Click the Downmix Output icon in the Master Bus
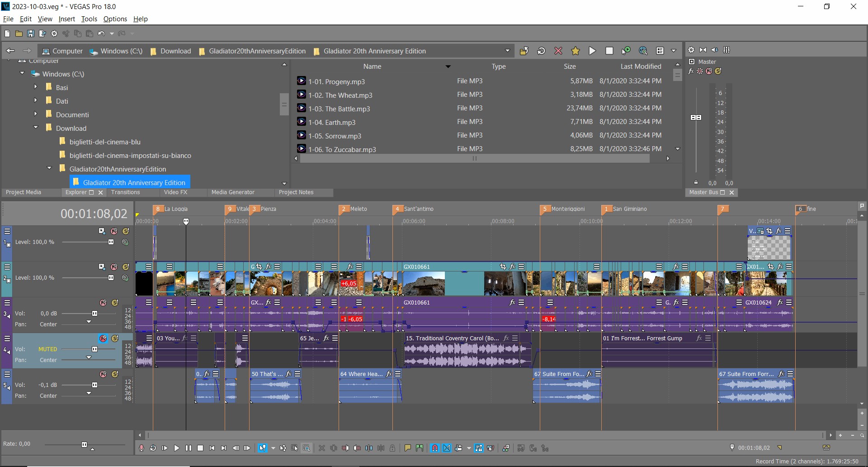Viewport: 868px width, 467px height. pos(703,50)
